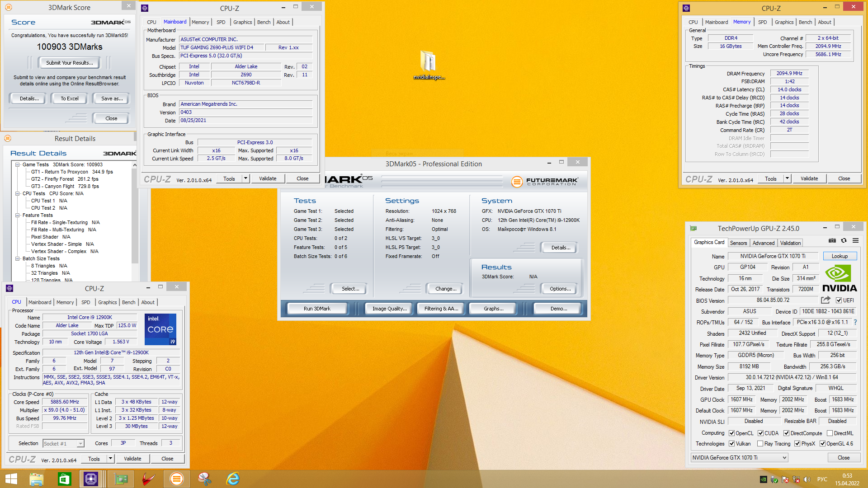The width and height of the screenshot is (868, 488).
Task: Click the red MSI-style taskbar icon
Action: (148, 479)
